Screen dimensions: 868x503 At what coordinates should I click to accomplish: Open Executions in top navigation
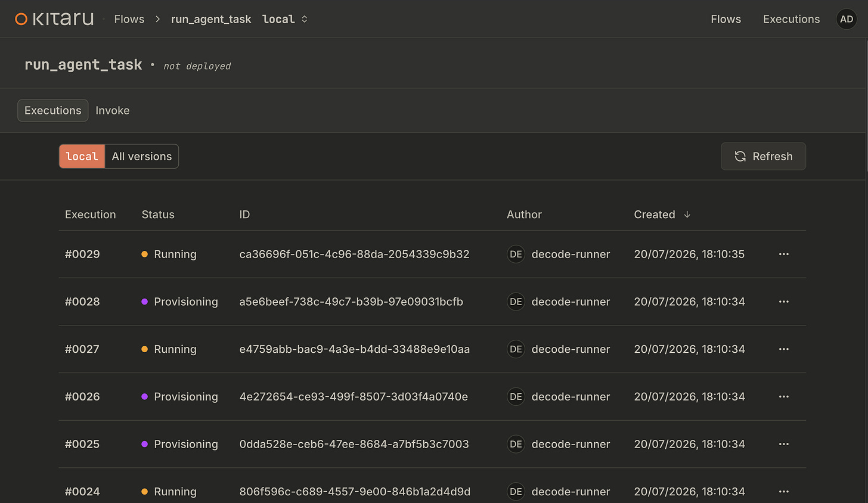point(791,19)
